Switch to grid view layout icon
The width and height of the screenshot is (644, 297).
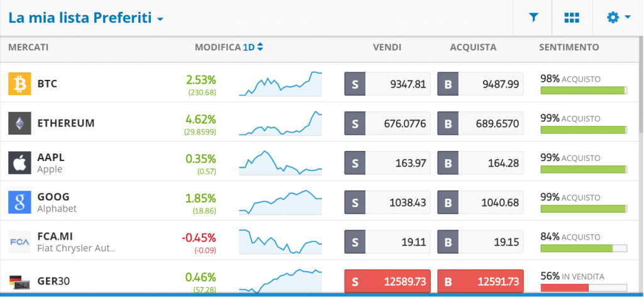click(x=571, y=18)
